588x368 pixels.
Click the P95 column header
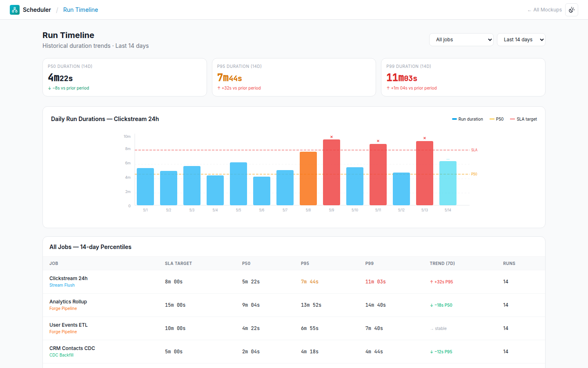[305, 263]
